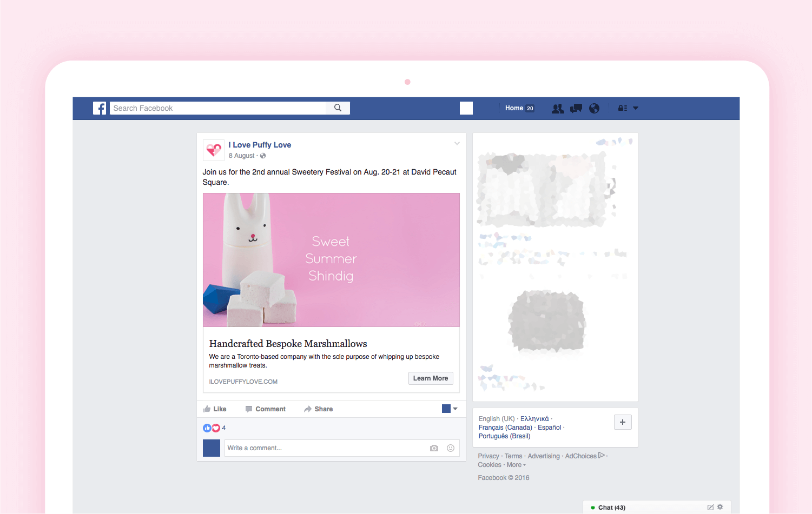The image size is (812, 514).
Task: Open the emoji sticker picker
Action: 451,448
